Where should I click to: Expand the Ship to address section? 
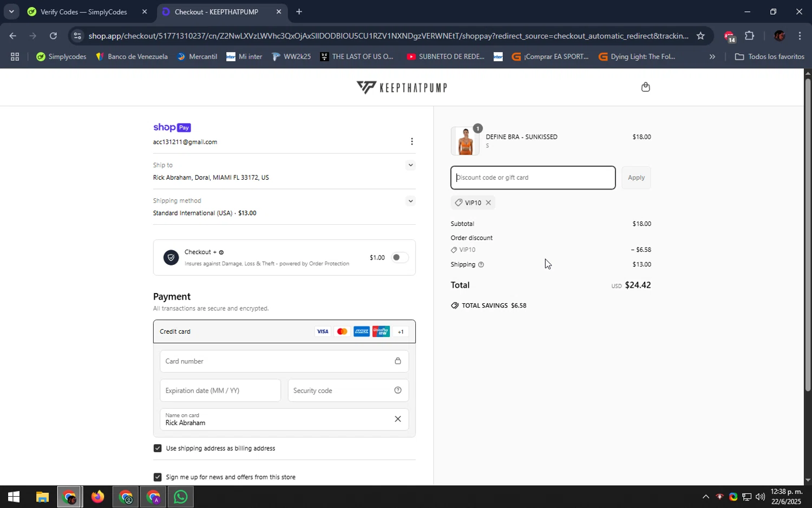coord(410,165)
